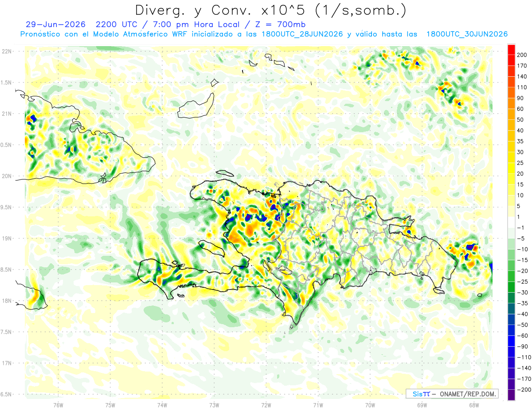532x411 pixels.
Task: Click the '-60' value on the color scale
Action: (x=523, y=336)
